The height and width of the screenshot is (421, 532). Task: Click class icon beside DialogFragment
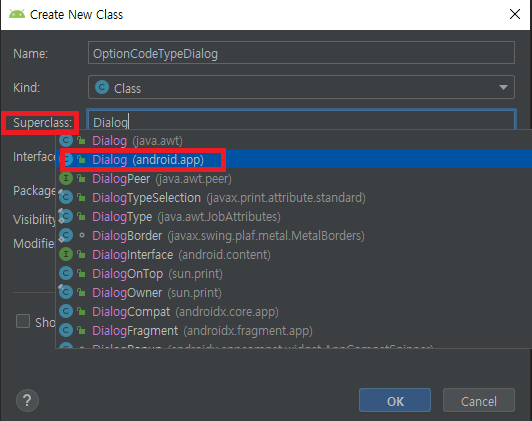click(66, 330)
